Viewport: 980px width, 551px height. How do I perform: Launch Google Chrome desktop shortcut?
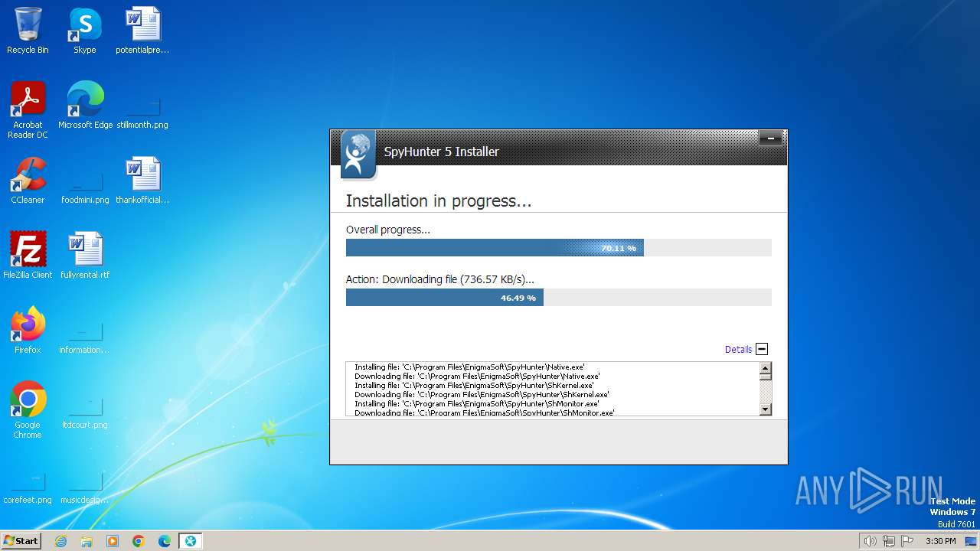28,410
